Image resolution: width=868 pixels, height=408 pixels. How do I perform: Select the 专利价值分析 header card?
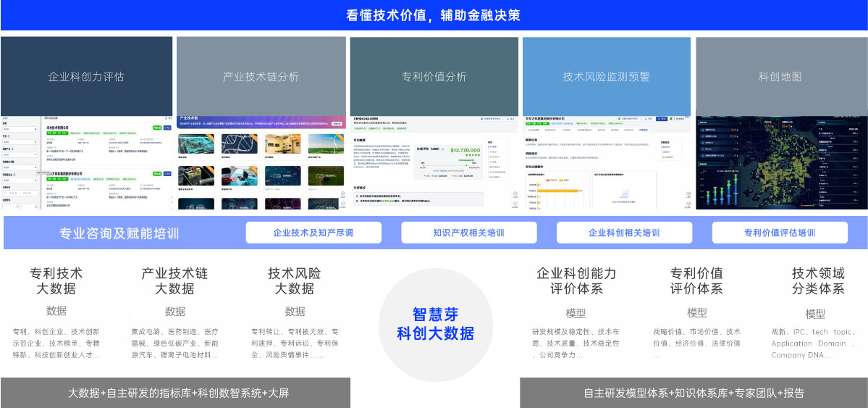434,76
